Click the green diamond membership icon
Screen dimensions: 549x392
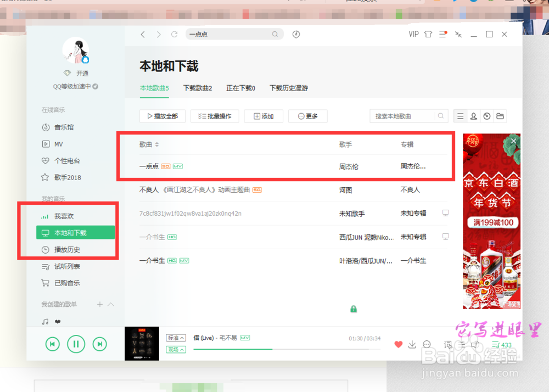pos(67,73)
